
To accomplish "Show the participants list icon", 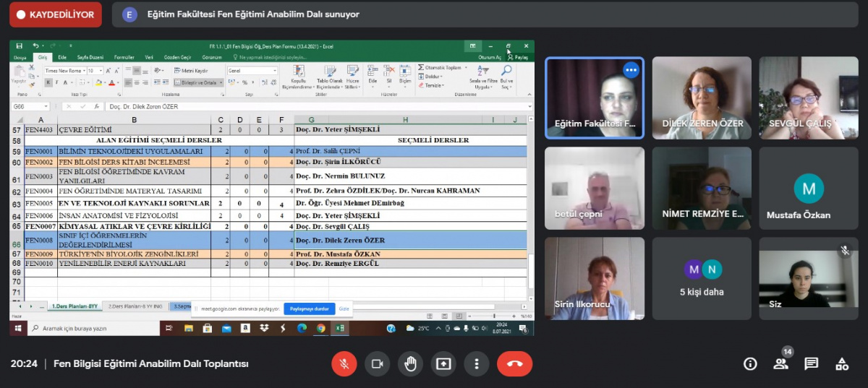I will click(x=780, y=363).
